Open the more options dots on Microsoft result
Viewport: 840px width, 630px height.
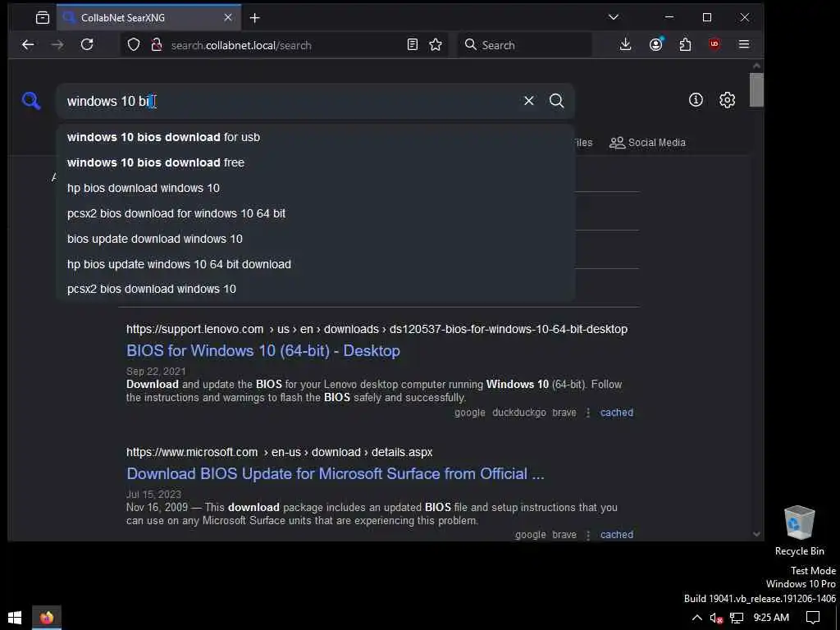[x=587, y=535]
